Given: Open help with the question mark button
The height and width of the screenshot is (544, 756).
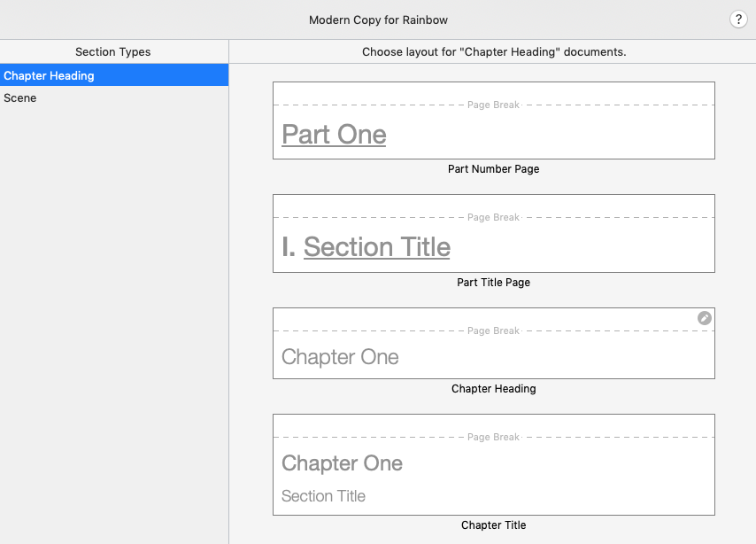Looking at the screenshot, I should [x=738, y=19].
